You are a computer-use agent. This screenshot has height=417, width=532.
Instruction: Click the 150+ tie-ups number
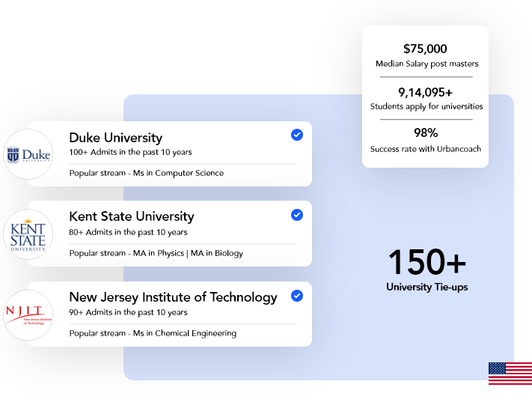(426, 262)
